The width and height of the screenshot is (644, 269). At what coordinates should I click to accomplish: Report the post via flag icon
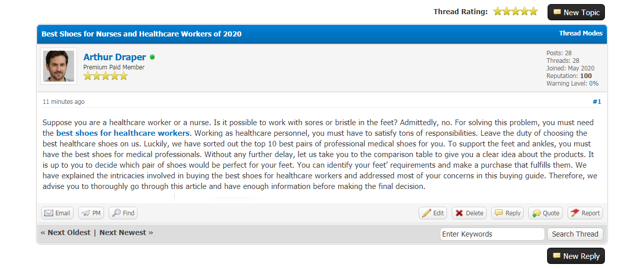(574, 213)
